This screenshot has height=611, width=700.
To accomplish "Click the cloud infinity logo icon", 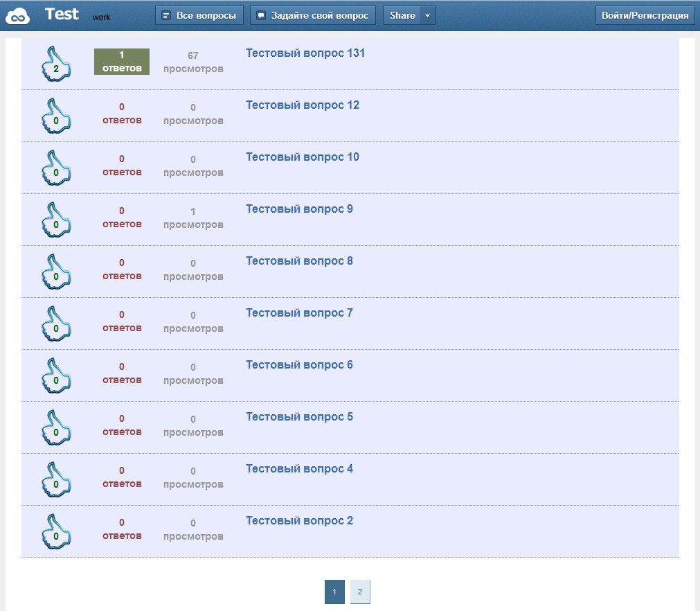I will [x=17, y=16].
